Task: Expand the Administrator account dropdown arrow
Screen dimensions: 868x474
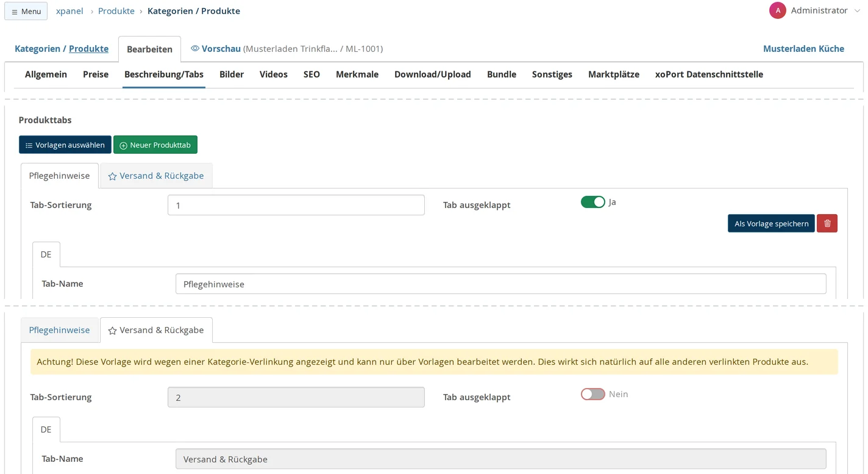Action: pyautogui.click(x=857, y=11)
